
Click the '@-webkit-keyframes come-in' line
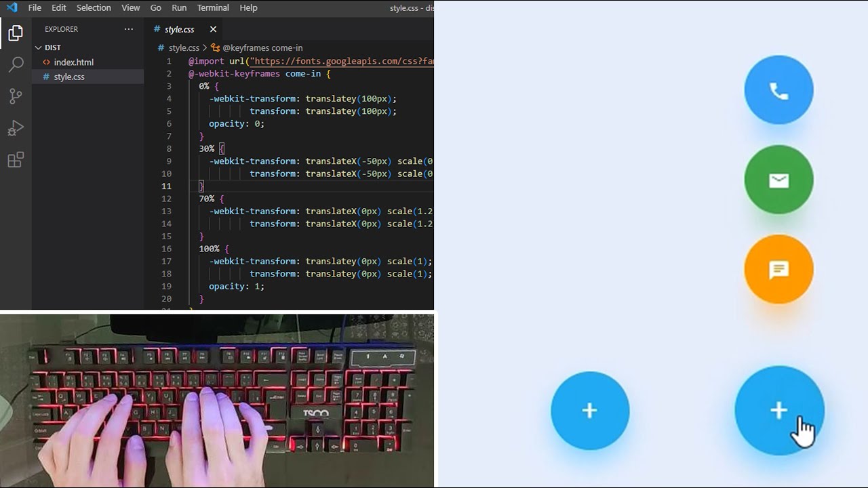(x=259, y=73)
